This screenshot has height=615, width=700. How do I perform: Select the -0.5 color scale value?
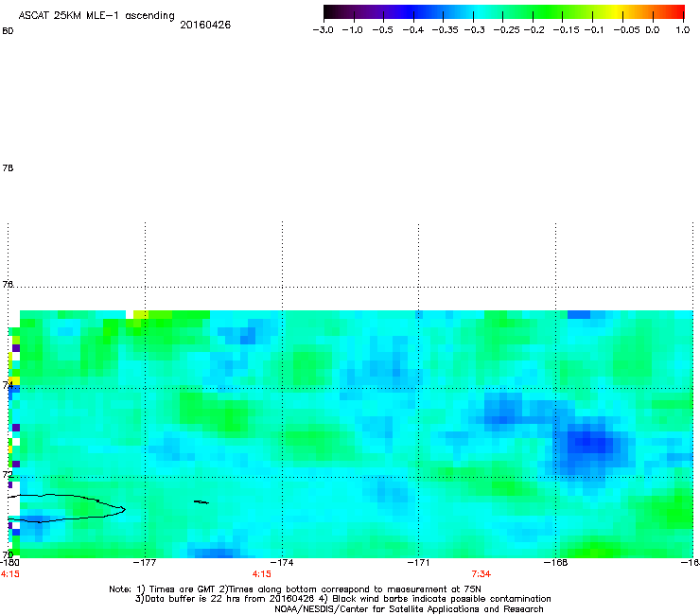click(x=382, y=30)
